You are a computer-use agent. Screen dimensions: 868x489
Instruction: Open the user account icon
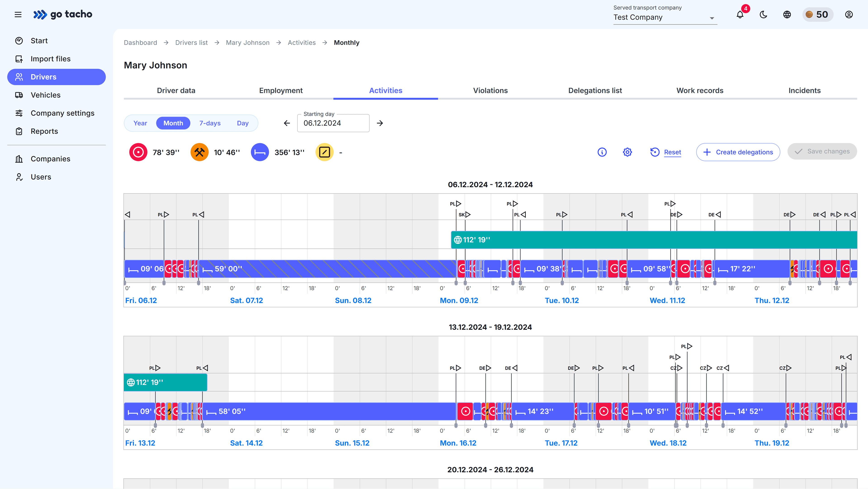click(849, 14)
